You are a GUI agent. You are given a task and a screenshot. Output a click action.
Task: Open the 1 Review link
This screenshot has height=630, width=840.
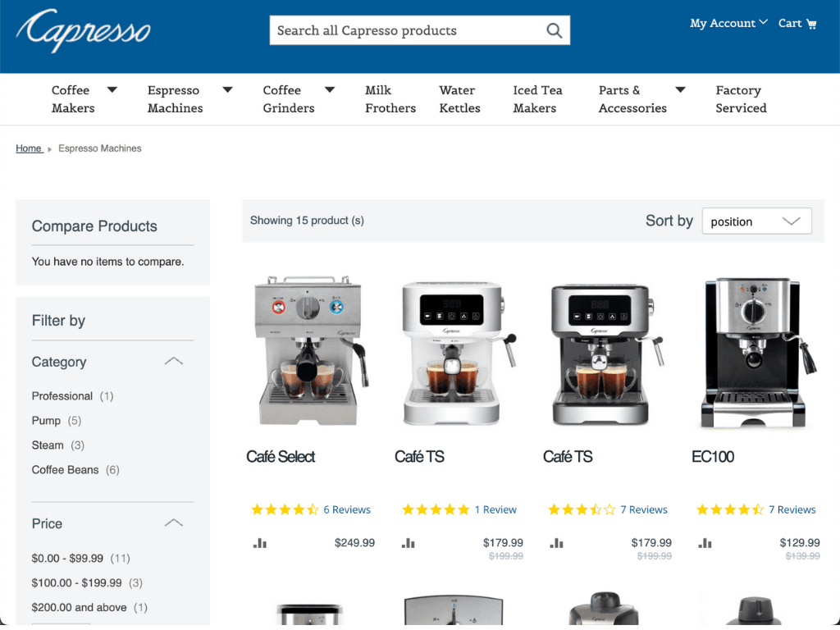tap(495, 509)
